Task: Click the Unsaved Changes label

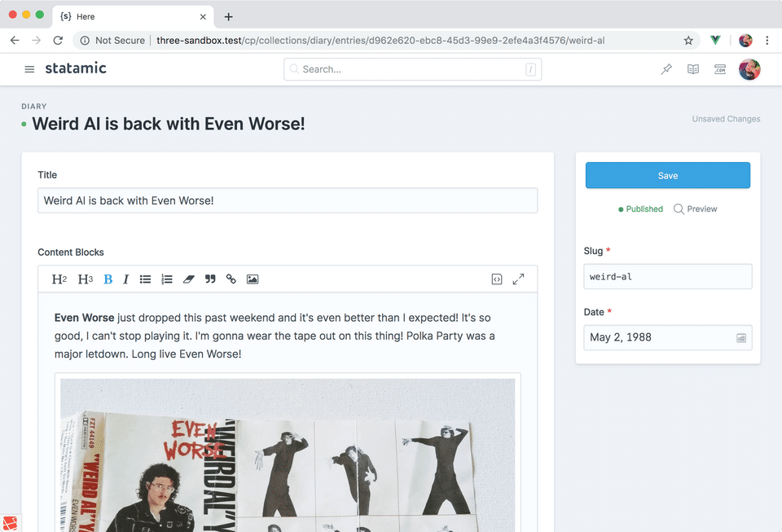Action: click(x=726, y=119)
